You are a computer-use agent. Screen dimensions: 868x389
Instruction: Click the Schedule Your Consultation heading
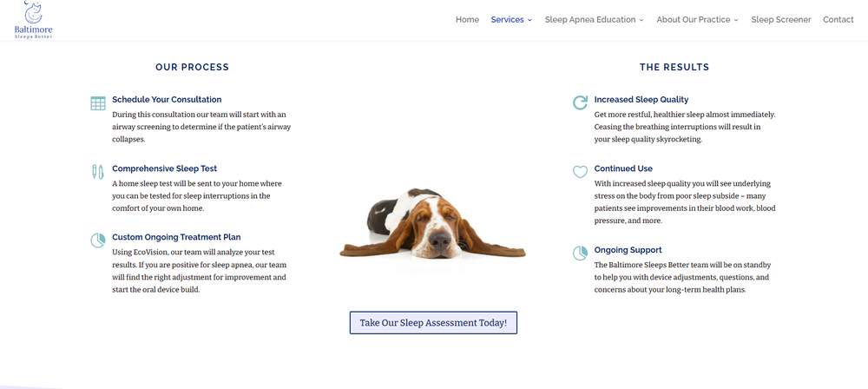pos(167,100)
